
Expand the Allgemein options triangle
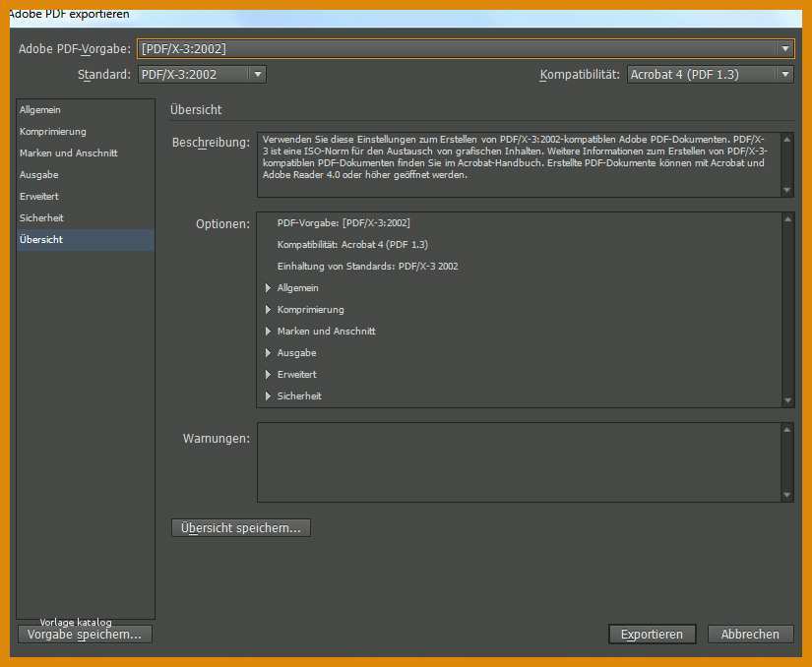click(x=269, y=288)
